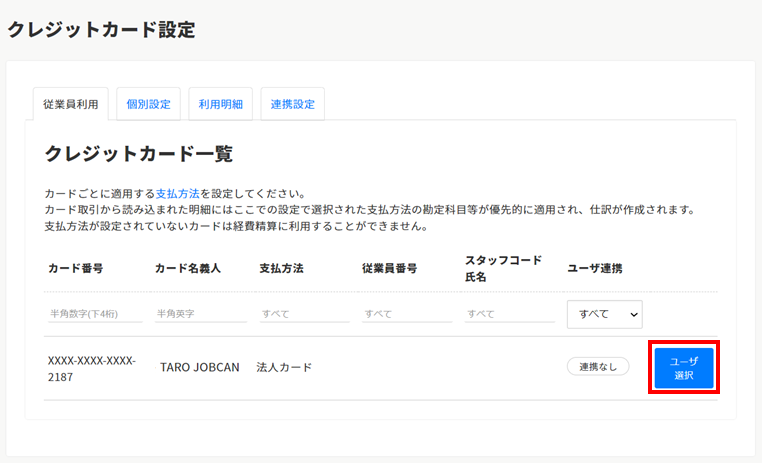Click the 連携なし status badge

pos(598,367)
